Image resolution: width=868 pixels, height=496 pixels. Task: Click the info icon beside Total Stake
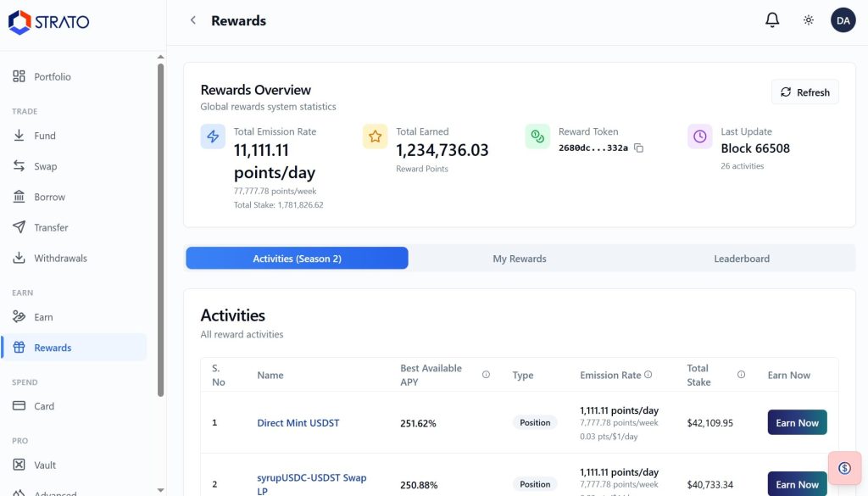pyautogui.click(x=741, y=375)
